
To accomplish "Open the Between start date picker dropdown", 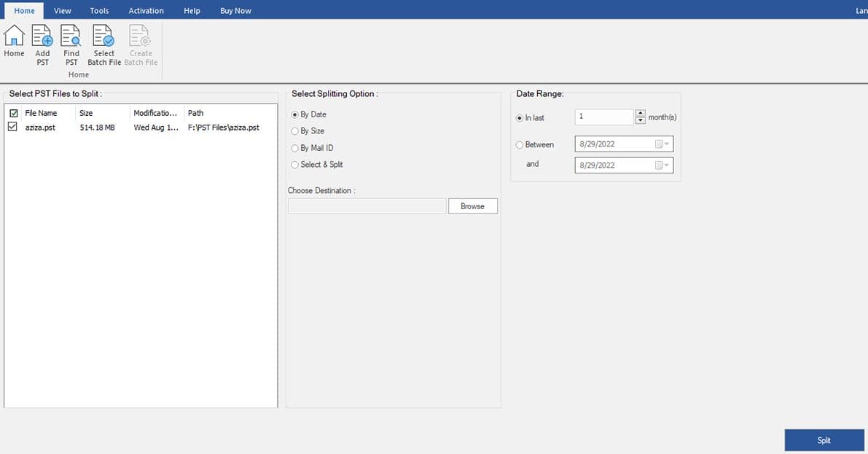I will coord(662,144).
